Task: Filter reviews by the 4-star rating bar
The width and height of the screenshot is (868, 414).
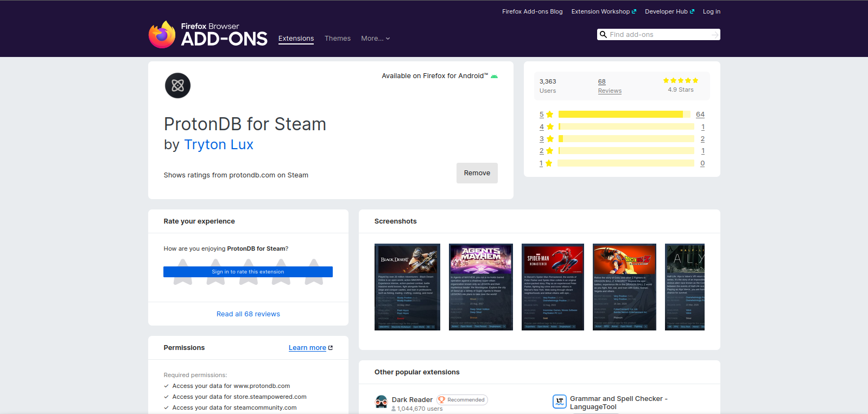Action: coord(626,127)
